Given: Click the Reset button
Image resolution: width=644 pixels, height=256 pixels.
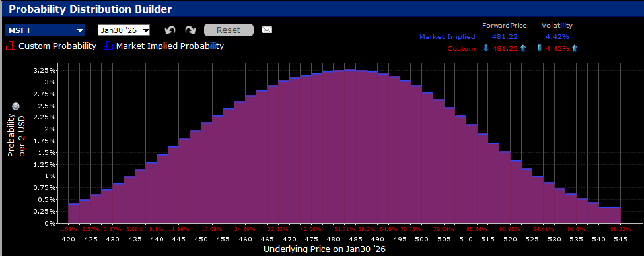Looking at the screenshot, I should click(x=229, y=30).
